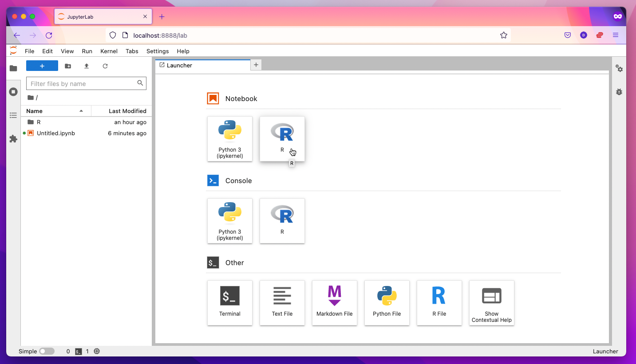Create a new R File
The width and height of the screenshot is (636, 364).
pos(439,303)
